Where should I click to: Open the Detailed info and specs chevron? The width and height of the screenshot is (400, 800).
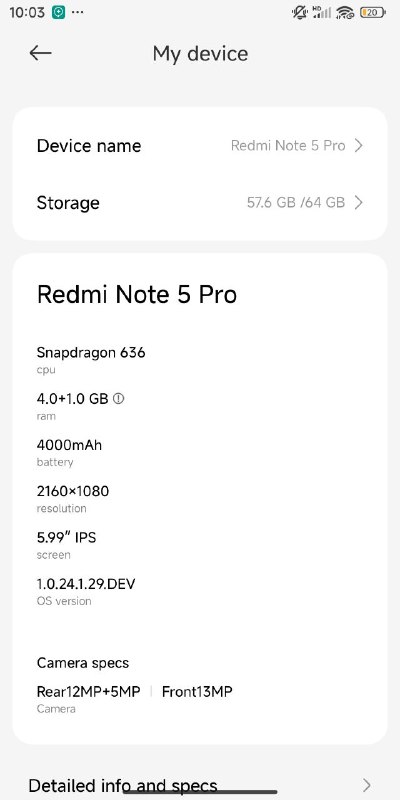(x=366, y=785)
